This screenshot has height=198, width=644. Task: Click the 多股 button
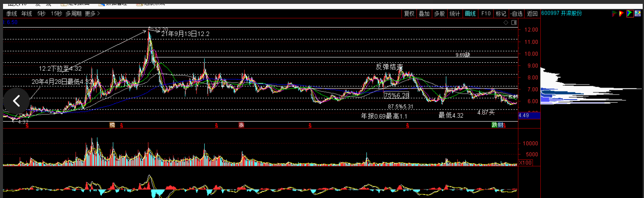(x=439, y=13)
